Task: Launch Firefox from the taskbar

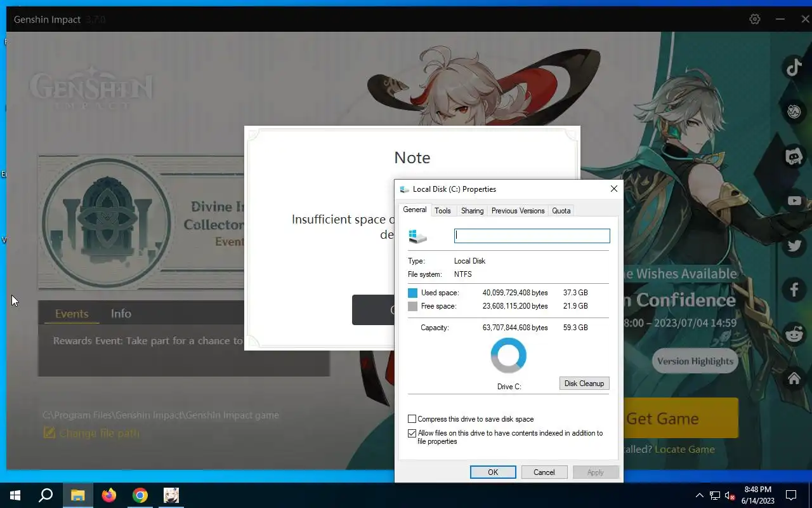Action: point(109,495)
